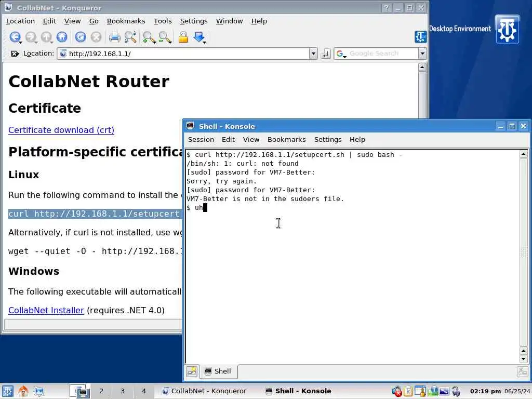Open the Konqueror Settings menu

click(194, 21)
